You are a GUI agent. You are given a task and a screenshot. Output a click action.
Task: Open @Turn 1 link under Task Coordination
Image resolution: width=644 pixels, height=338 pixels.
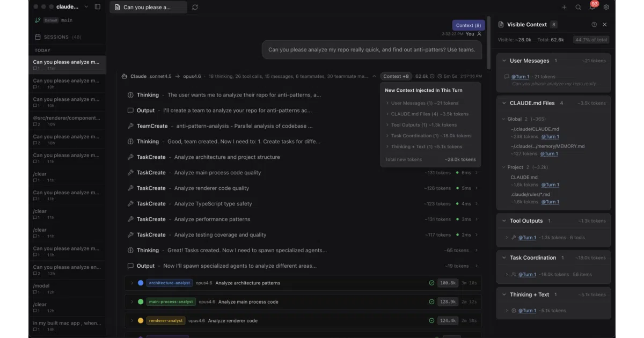click(526, 275)
